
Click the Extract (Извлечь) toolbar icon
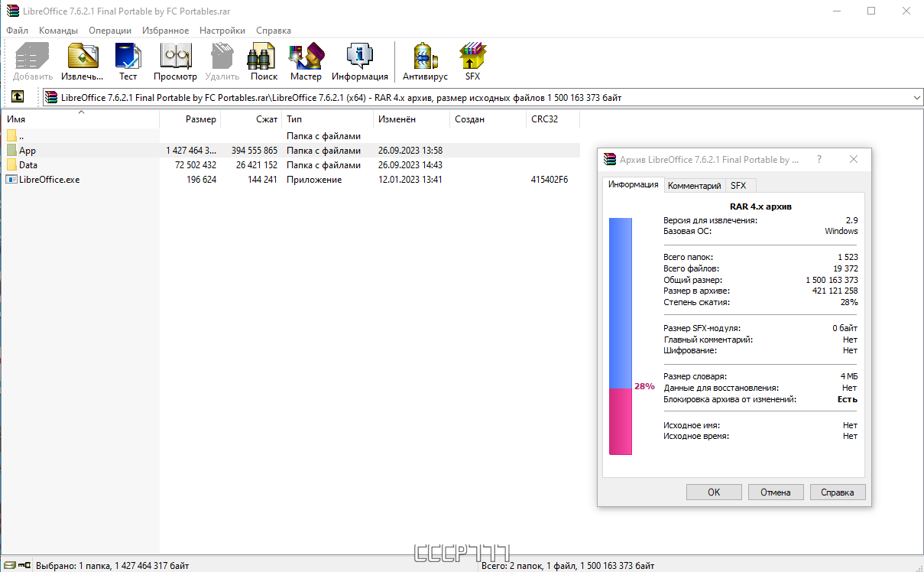(x=83, y=61)
